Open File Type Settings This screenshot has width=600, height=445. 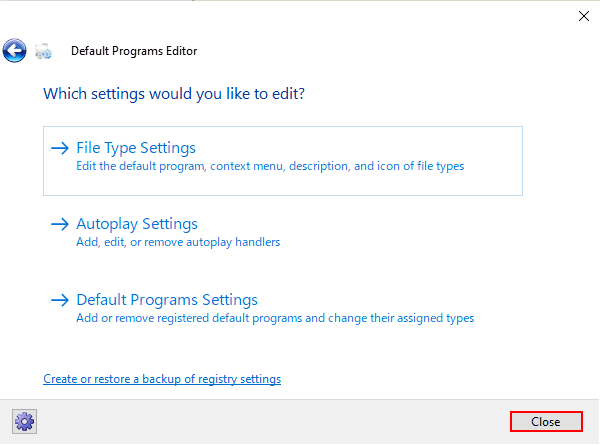[x=136, y=148]
